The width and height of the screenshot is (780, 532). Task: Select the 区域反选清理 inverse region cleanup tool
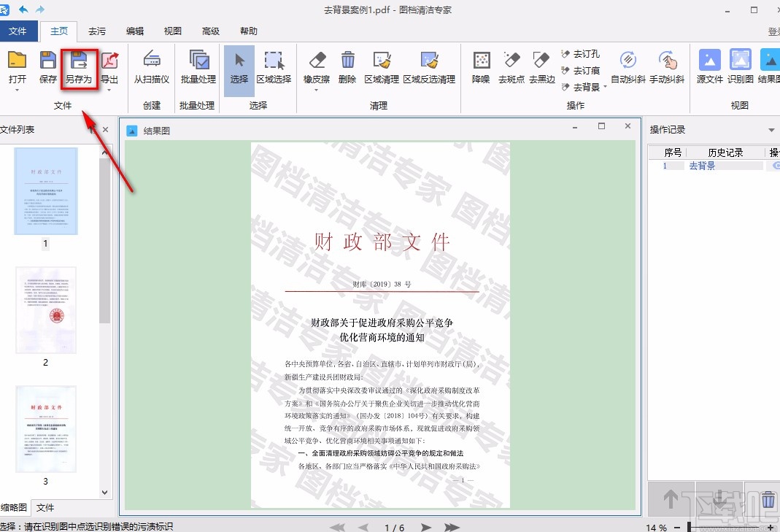[x=429, y=69]
